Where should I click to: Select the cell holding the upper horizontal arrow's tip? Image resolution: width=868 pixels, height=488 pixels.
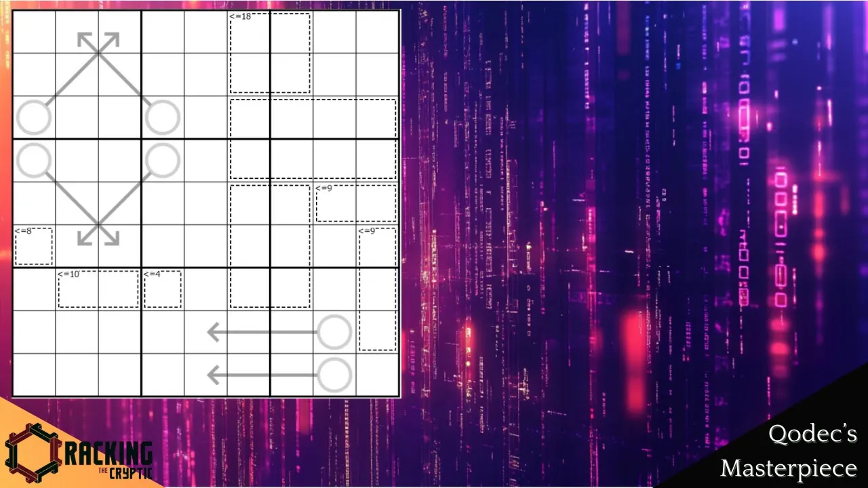coord(205,332)
